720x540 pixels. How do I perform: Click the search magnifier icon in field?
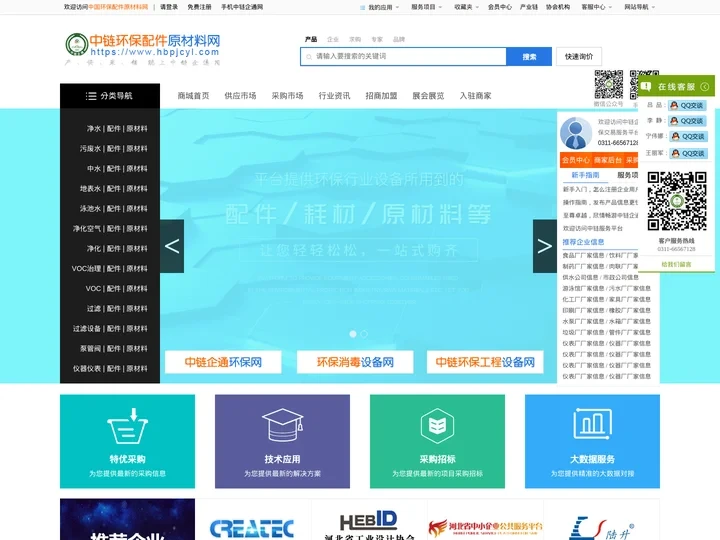(309, 57)
